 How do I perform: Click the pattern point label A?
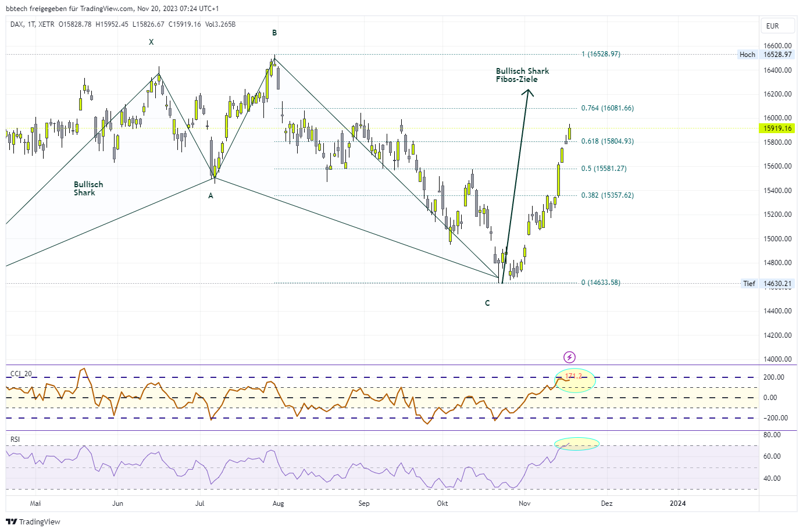coord(210,196)
